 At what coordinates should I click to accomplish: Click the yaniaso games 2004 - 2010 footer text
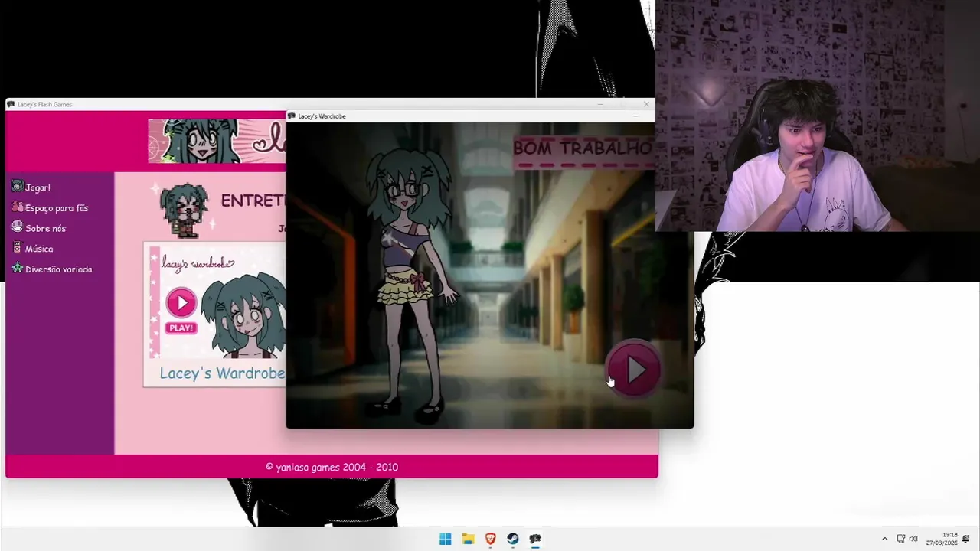(x=332, y=467)
